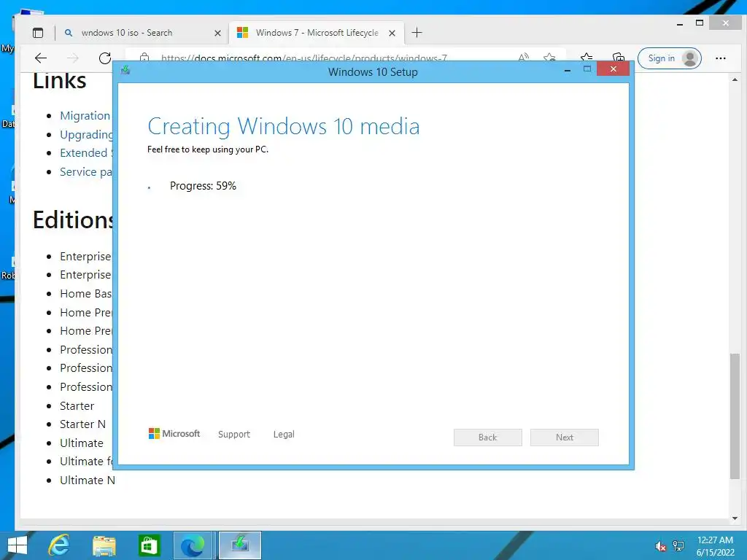Switch to the 'Windows 7 - Microsoft Lifecycle' tab
The image size is (747, 560).
[317, 33]
